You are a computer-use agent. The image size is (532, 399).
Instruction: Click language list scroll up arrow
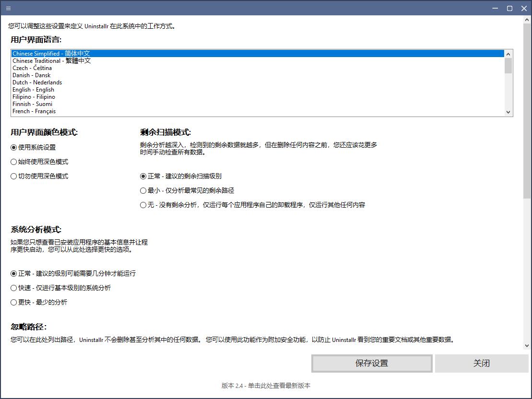(508, 54)
